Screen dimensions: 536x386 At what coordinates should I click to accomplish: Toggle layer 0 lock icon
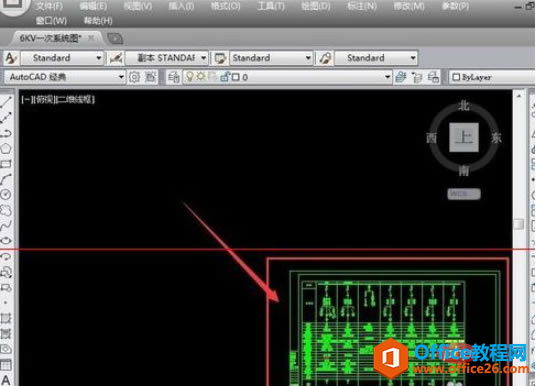coord(225,77)
